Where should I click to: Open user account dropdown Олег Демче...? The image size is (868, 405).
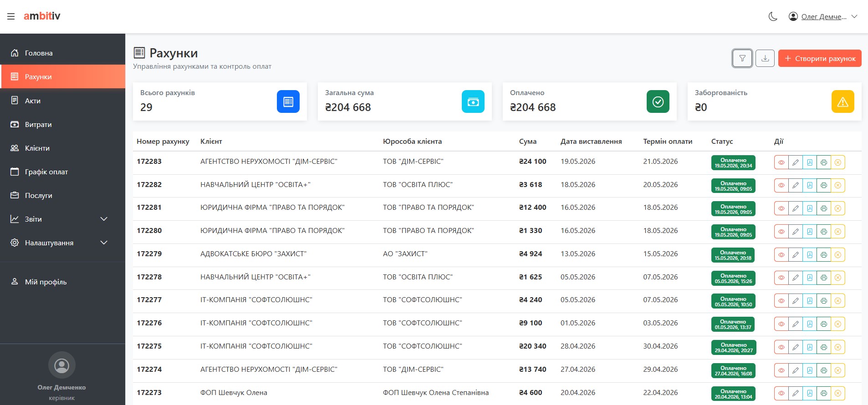point(823,16)
